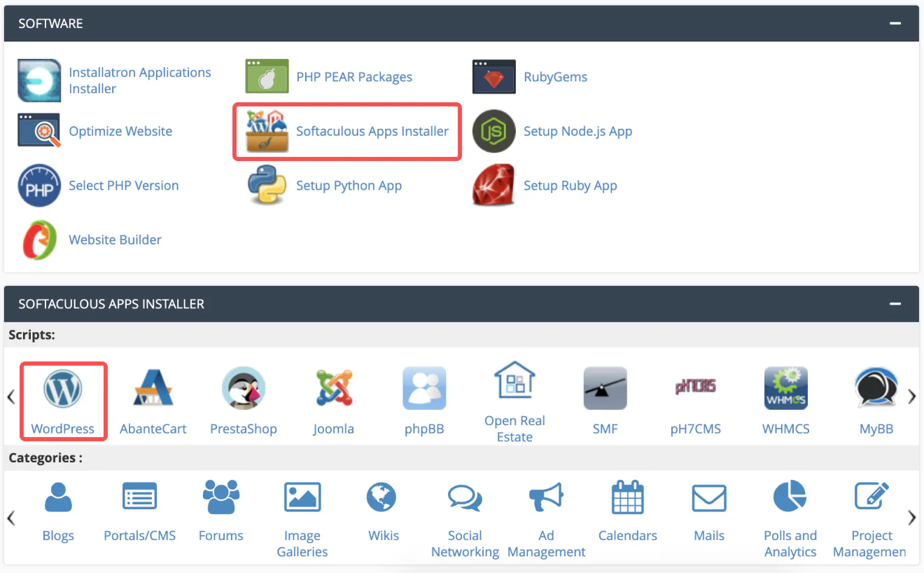The width and height of the screenshot is (924, 573).
Task: Show more categories with right arrow
Action: pyautogui.click(x=911, y=518)
